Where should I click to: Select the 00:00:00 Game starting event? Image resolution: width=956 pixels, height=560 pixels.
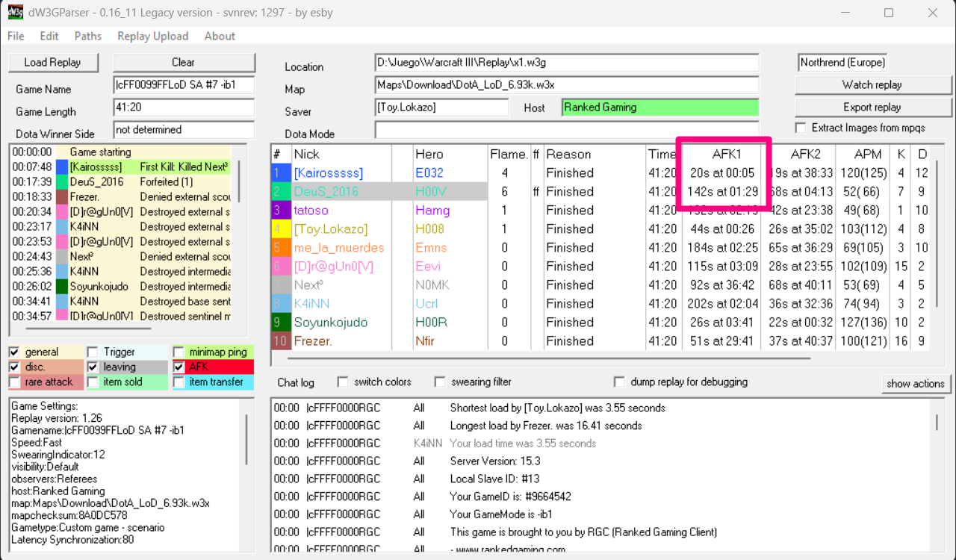[x=121, y=152]
